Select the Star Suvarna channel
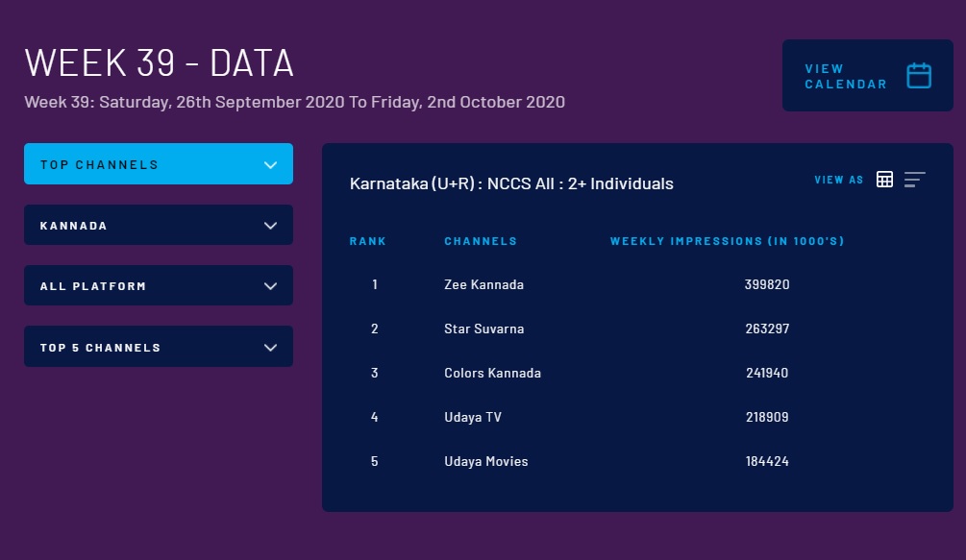966x560 pixels. 483,329
